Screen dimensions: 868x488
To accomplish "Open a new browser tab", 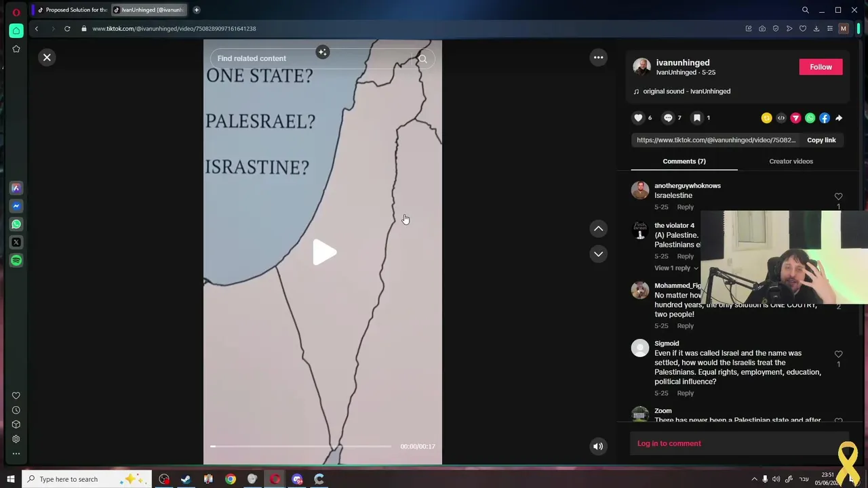I will (196, 10).
